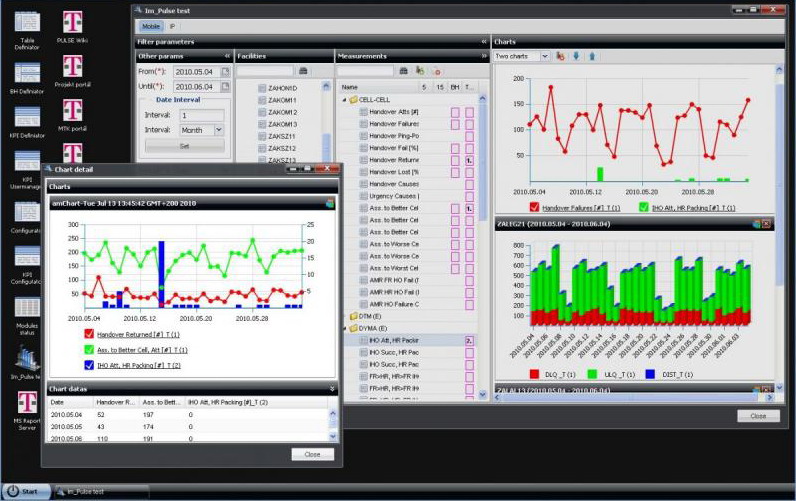The image size is (796, 501).
Task: Click Close button in Chart detail dialog
Action: coord(312,454)
